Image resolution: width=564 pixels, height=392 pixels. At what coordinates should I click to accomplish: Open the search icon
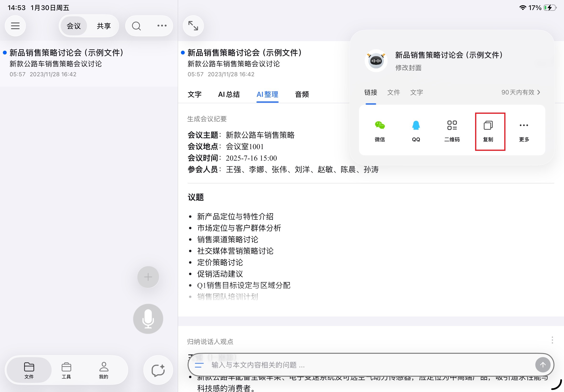(x=136, y=26)
